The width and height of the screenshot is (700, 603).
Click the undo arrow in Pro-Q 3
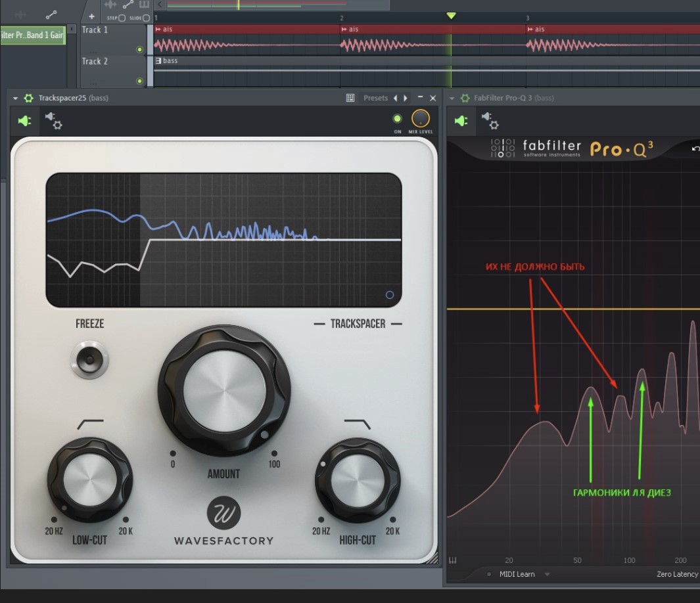[x=695, y=149]
